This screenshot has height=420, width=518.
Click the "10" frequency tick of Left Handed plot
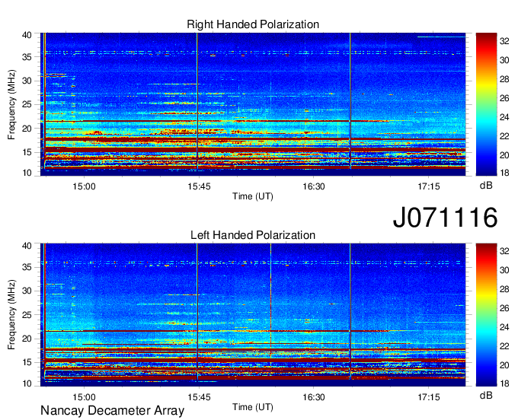[27, 383]
